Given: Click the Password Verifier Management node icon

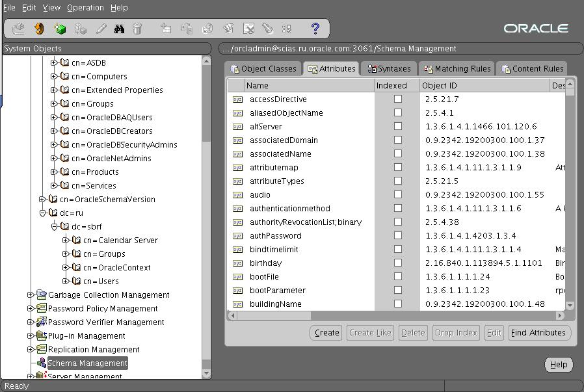Looking at the screenshot, I should [x=42, y=322].
